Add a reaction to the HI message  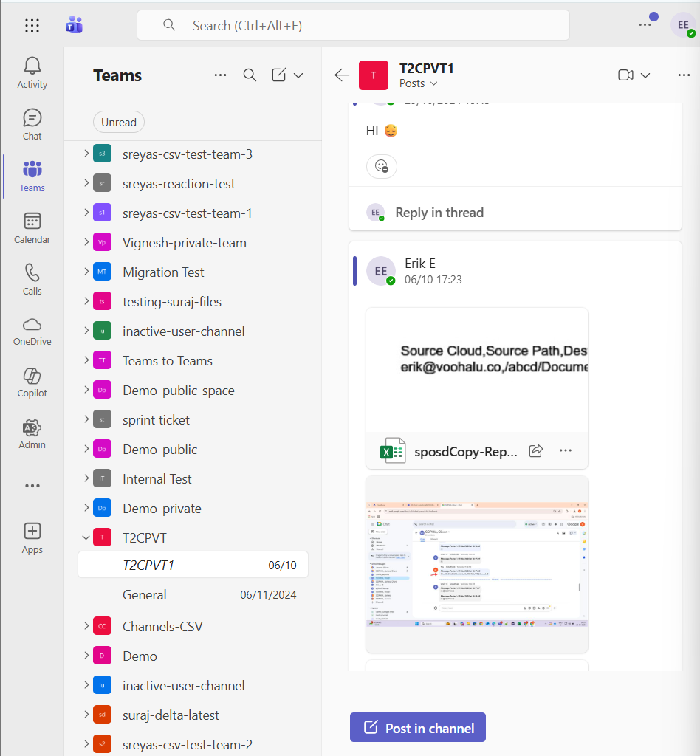pos(381,166)
